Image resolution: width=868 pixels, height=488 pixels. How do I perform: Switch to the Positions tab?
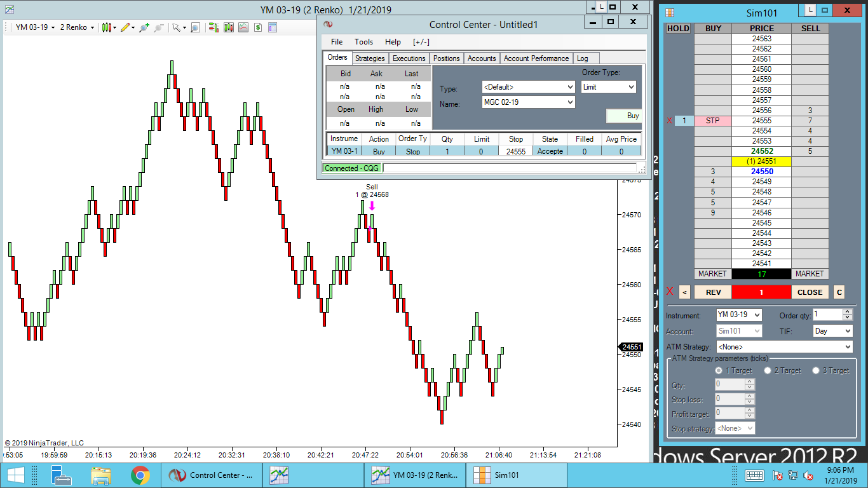pos(447,58)
